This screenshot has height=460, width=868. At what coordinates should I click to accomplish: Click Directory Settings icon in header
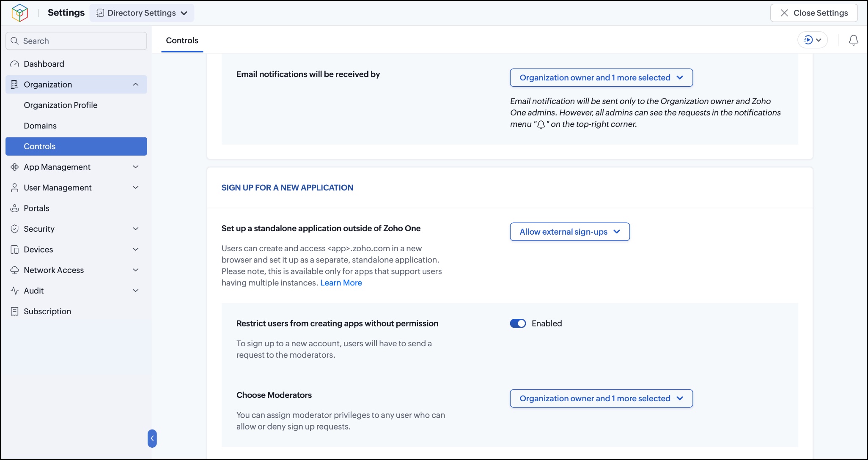(100, 13)
